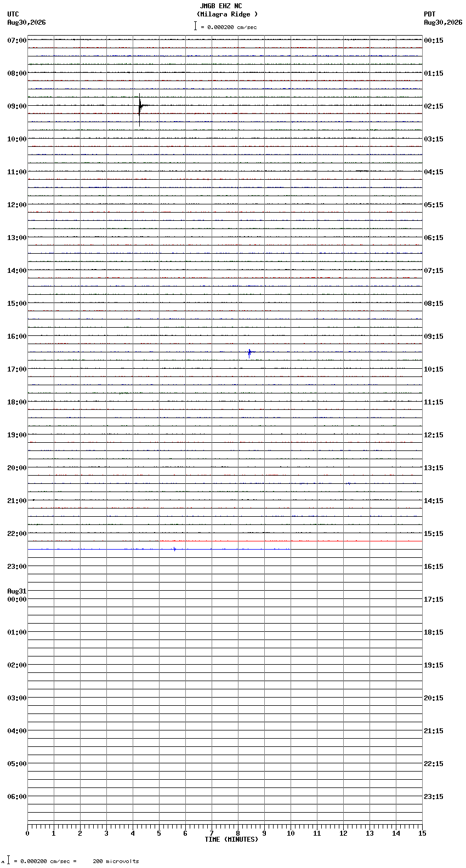Click the 09:15 PDT time label

click(434, 336)
